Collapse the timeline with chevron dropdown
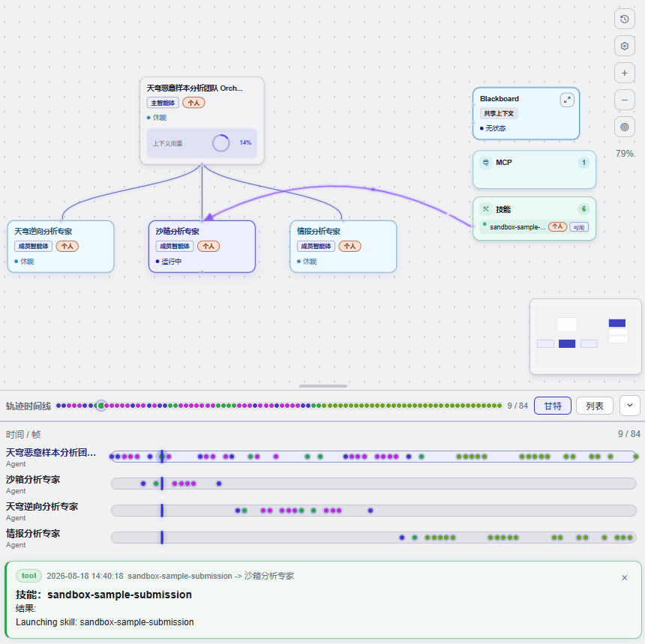645x644 pixels. click(x=630, y=406)
